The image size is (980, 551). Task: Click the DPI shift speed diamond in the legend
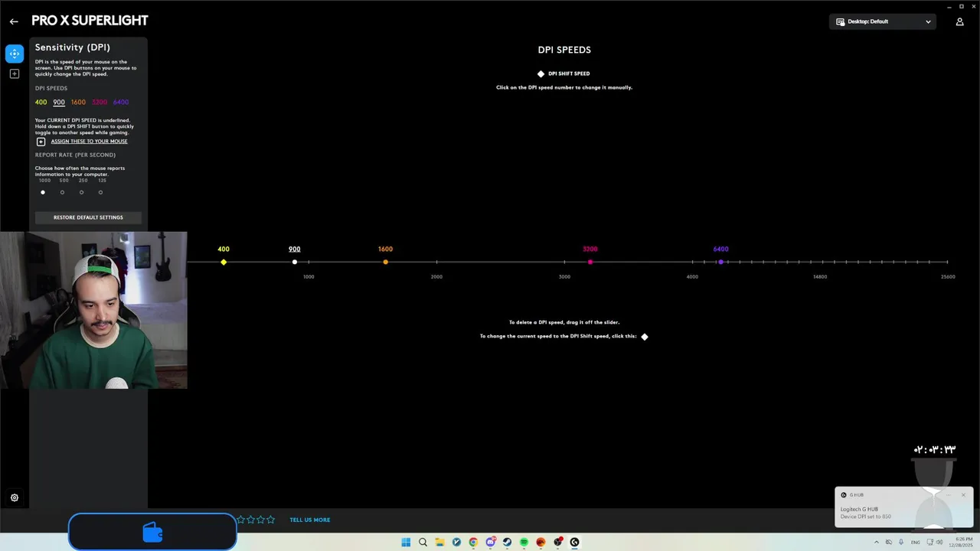tap(541, 74)
